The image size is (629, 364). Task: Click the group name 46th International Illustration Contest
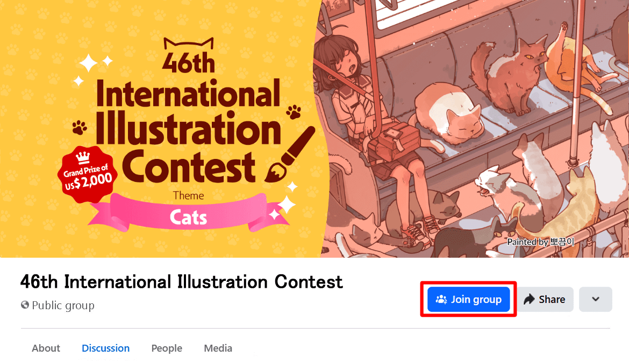[181, 282]
